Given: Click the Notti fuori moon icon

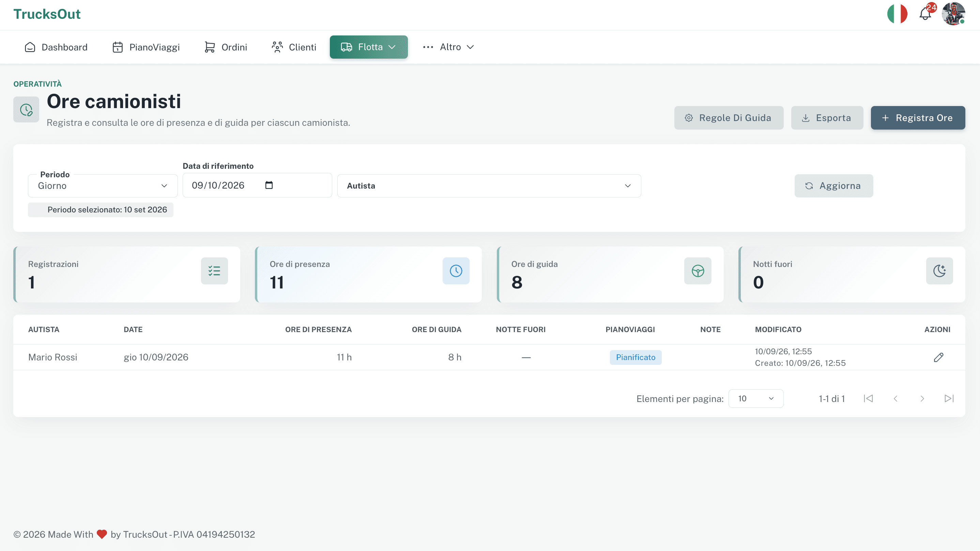Looking at the screenshot, I should tap(939, 271).
